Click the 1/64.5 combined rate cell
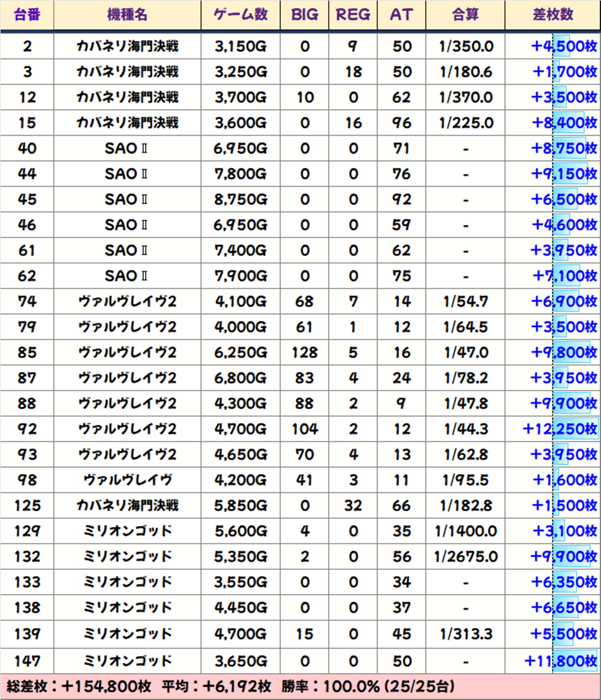 coord(466,327)
